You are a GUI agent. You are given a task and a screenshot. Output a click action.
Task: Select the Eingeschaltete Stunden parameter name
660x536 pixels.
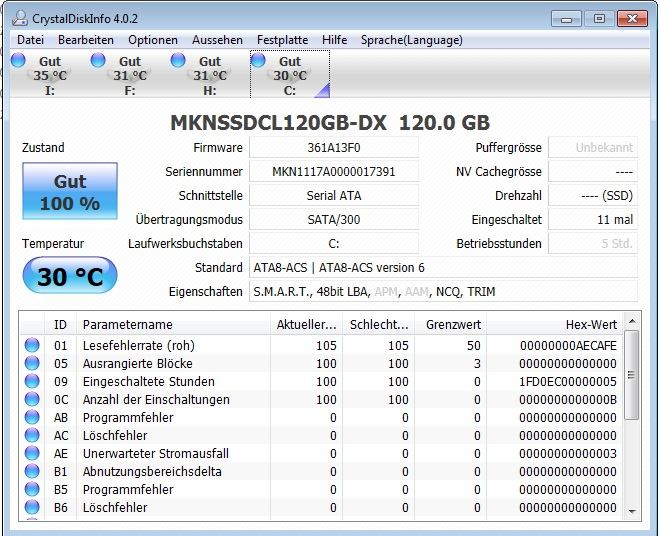[149, 381]
